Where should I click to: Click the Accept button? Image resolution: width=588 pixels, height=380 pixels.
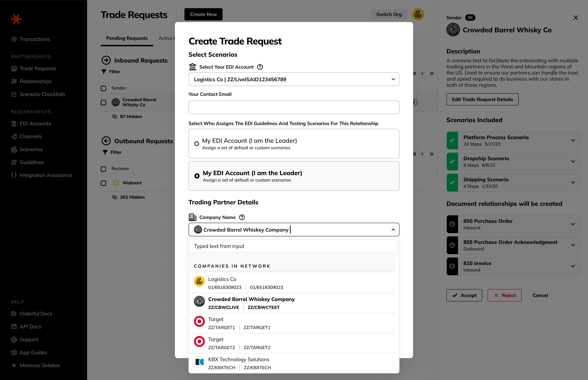pyautogui.click(x=464, y=295)
